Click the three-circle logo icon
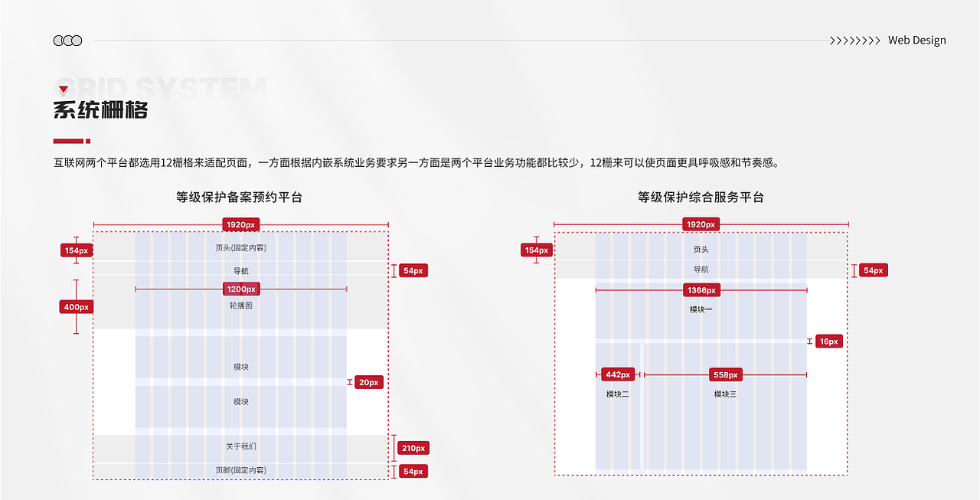Viewport: 980px width, 500px height. click(67, 41)
